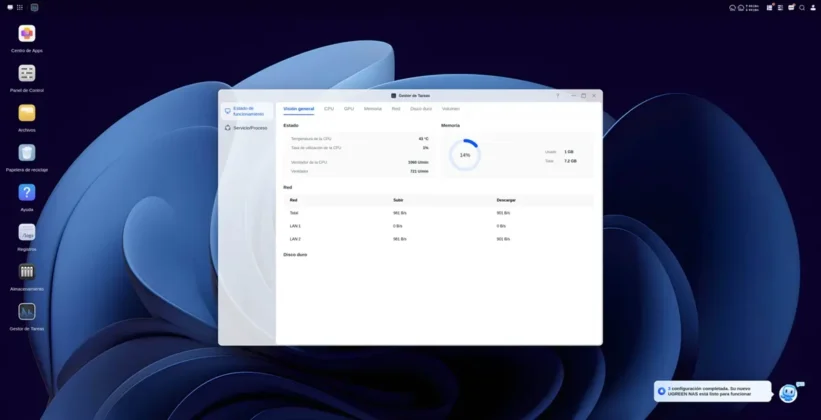Click the 1 GB used memory value
The width and height of the screenshot is (821, 420).
pyautogui.click(x=569, y=152)
